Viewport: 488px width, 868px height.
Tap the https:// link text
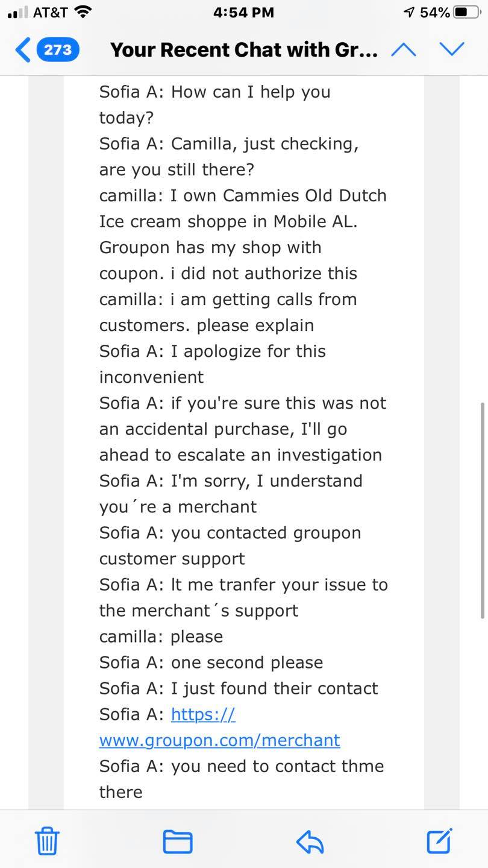click(x=203, y=714)
